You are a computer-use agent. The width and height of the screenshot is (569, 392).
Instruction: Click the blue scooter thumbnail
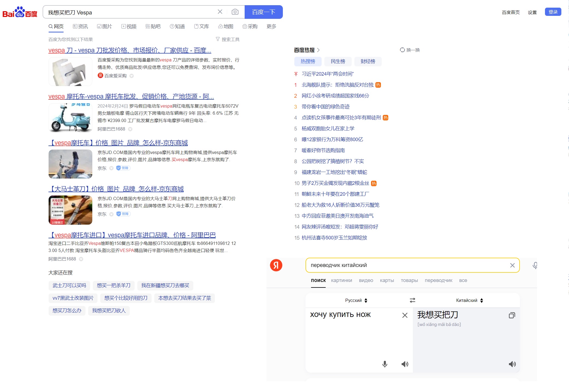click(x=70, y=118)
